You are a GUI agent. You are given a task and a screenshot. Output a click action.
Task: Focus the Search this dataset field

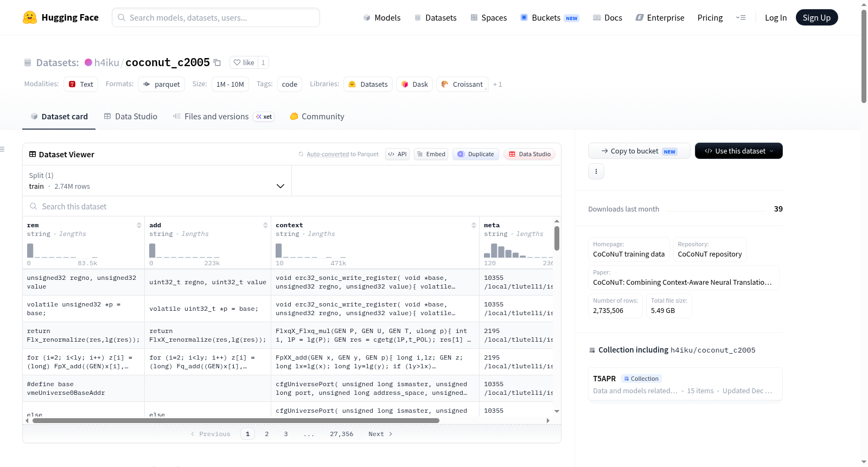(x=292, y=206)
